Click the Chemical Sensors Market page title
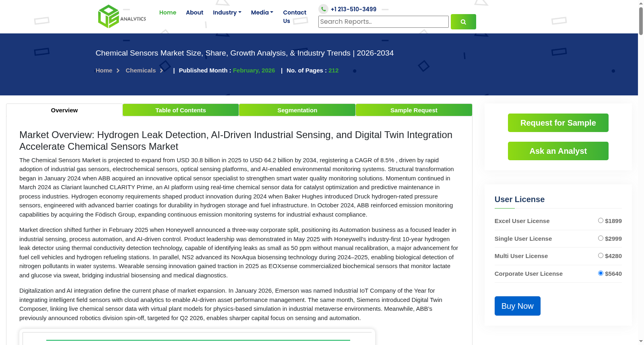 coord(245,53)
